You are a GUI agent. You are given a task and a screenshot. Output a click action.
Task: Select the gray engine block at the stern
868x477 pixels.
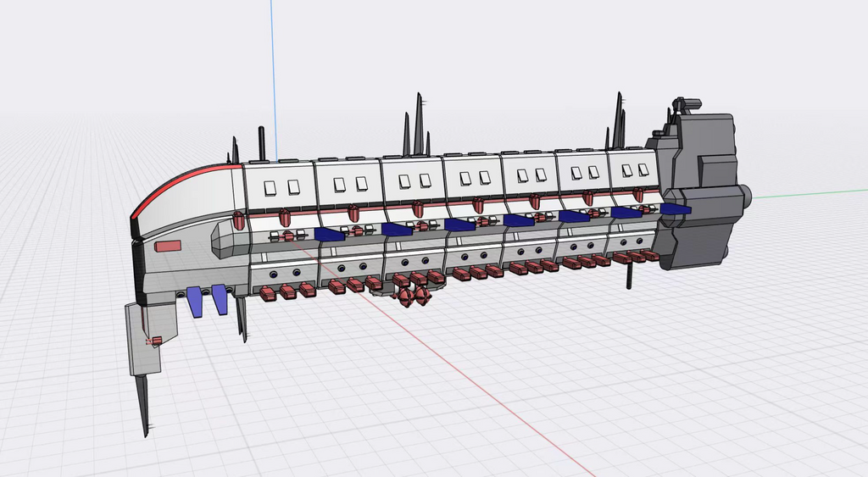(x=700, y=191)
